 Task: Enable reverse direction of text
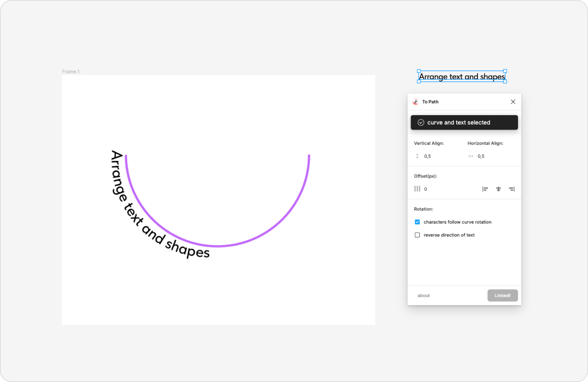[417, 235]
